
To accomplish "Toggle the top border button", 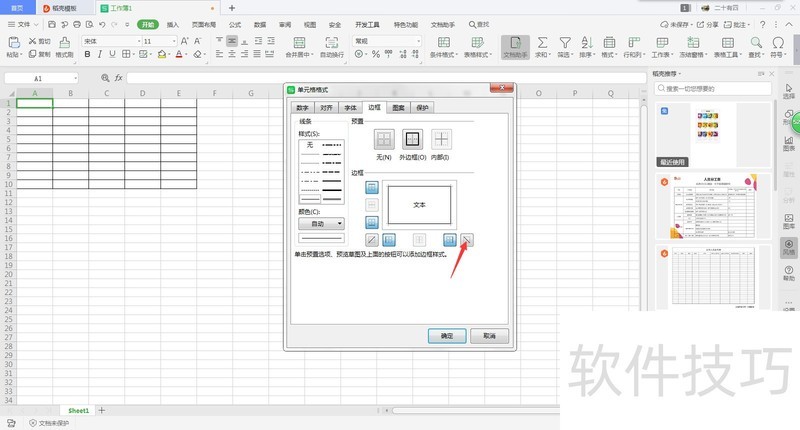I will click(372, 188).
